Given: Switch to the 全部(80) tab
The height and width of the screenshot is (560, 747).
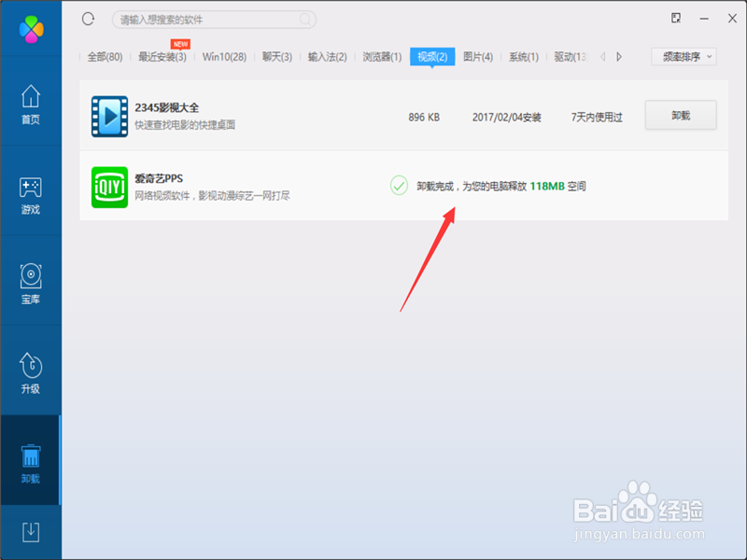Looking at the screenshot, I should tap(105, 57).
